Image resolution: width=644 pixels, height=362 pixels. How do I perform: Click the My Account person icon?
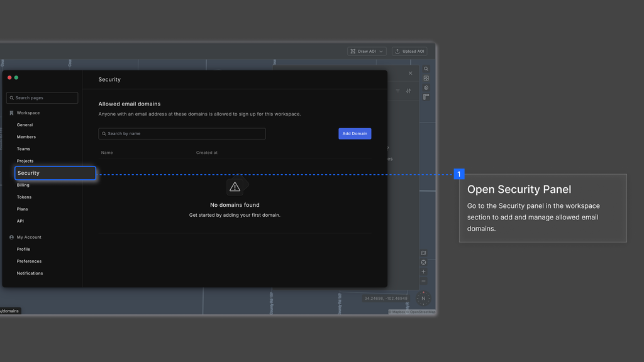[x=11, y=237]
